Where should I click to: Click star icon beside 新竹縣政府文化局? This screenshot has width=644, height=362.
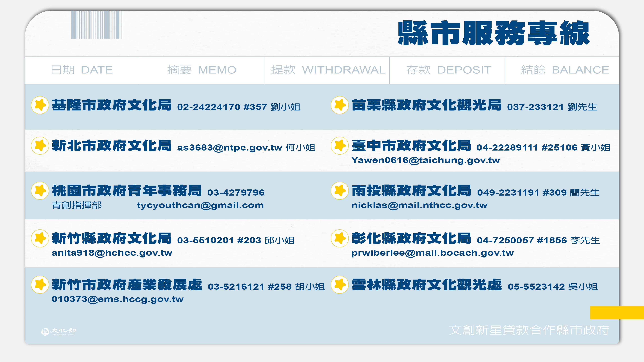(x=40, y=238)
